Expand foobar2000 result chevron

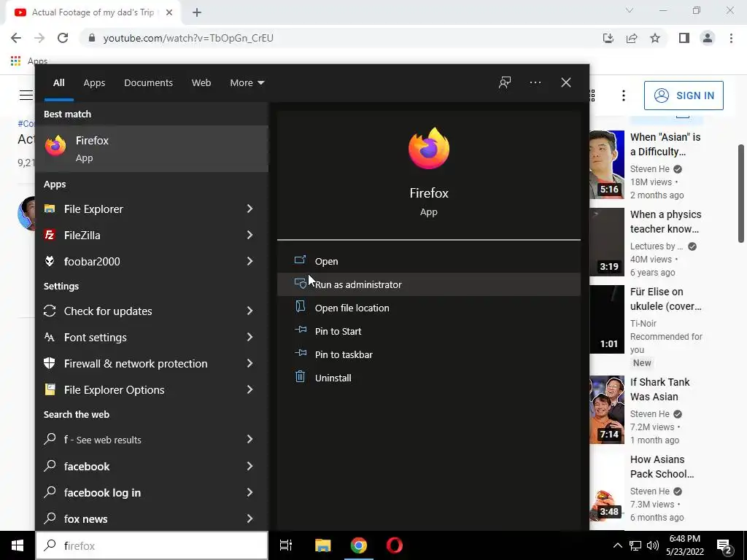[249, 261]
